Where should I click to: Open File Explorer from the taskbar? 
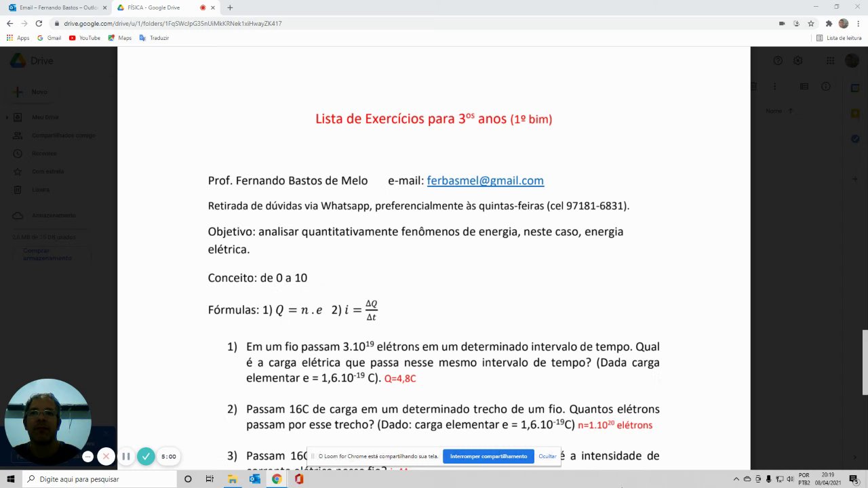click(x=233, y=479)
